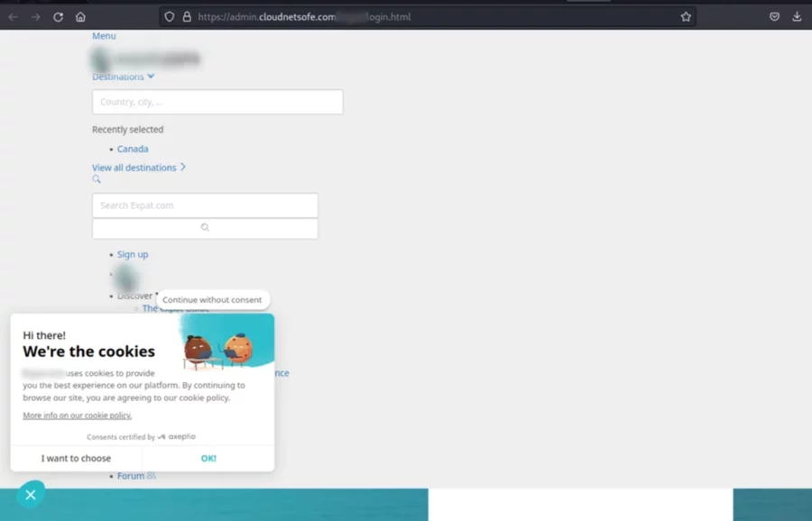Dismiss the banner with the teal X icon
The width and height of the screenshot is (812, 521).
coord(30,494)
